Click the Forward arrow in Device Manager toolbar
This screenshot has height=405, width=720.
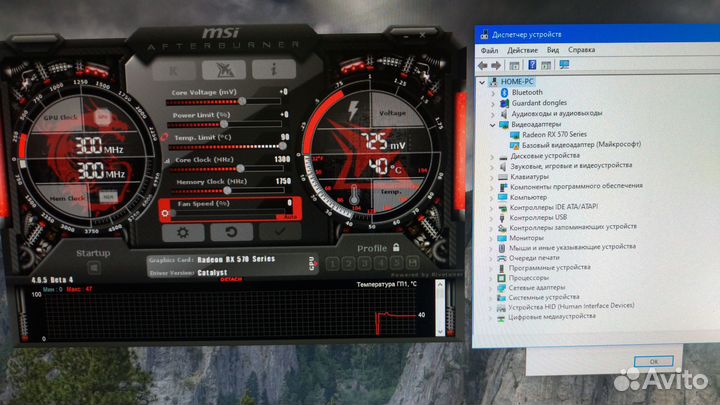496,66
